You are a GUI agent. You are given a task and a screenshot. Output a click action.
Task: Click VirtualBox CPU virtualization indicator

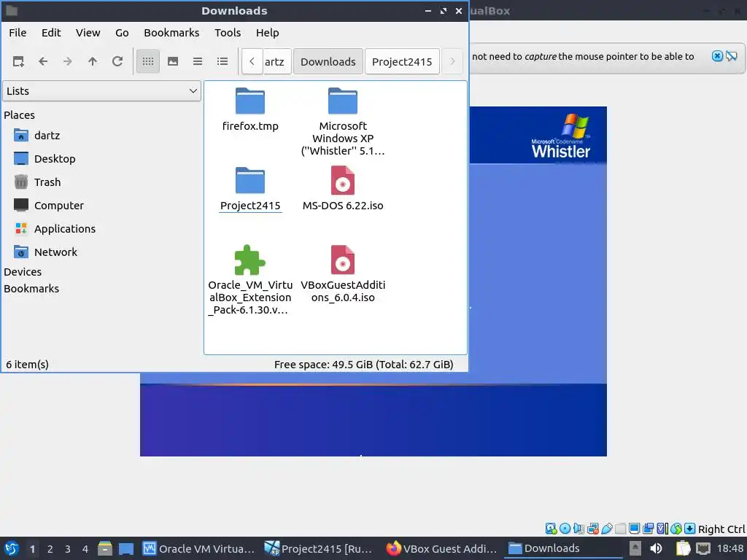pos(662,529)
